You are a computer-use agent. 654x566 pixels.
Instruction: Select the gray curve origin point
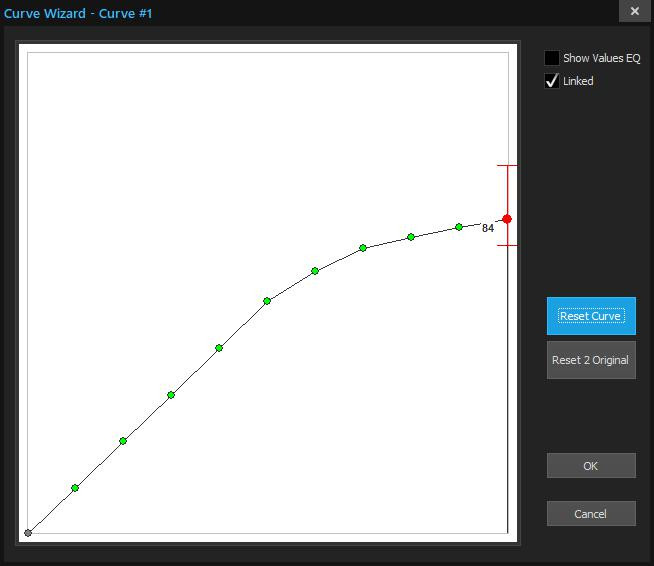(28, 533)
